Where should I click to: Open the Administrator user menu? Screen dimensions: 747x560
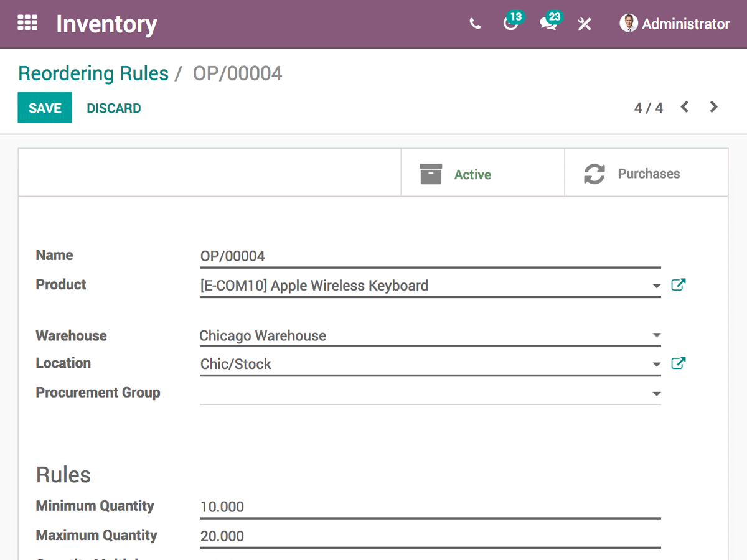[x=685, y=24]
